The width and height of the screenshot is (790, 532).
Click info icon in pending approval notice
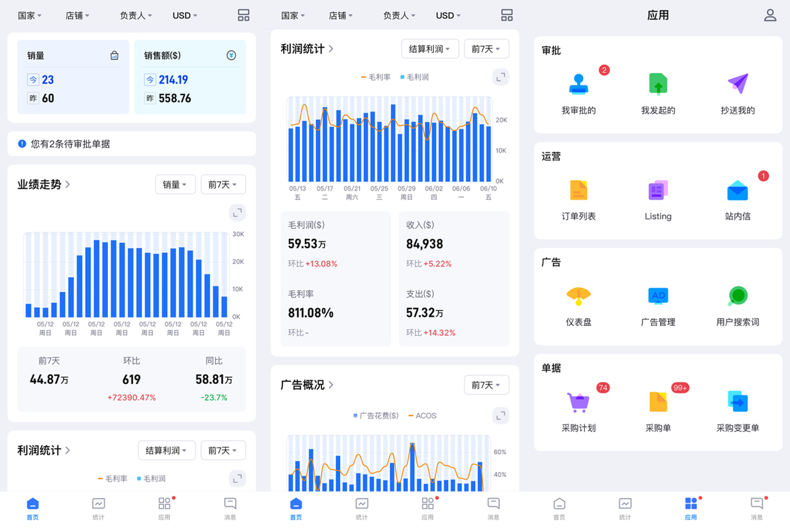(x=22, y=144)
